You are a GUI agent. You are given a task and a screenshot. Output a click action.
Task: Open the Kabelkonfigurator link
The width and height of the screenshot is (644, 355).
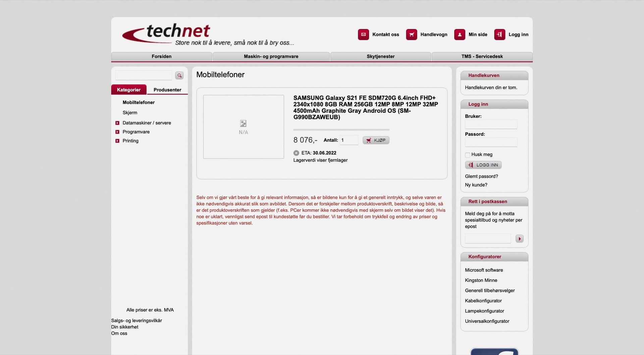click(483, 301)
